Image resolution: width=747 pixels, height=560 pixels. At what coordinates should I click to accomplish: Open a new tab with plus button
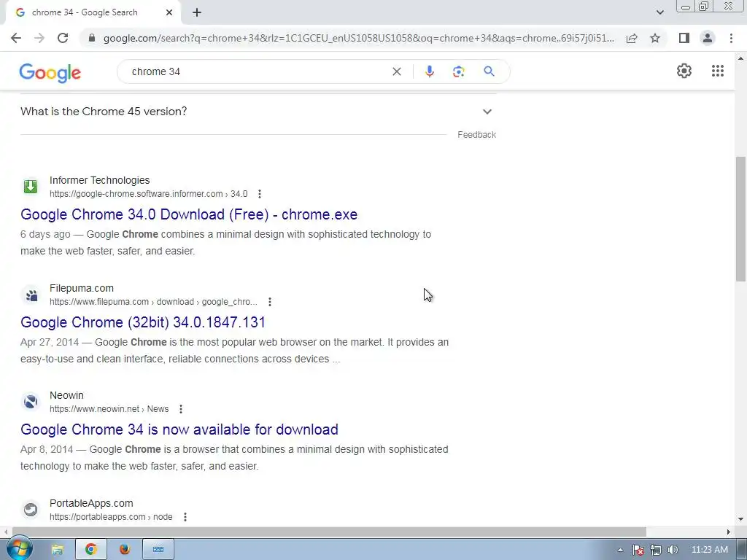[197, 12]
